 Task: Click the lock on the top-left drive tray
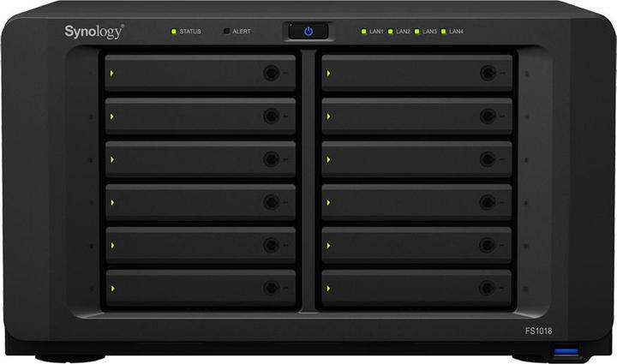pyautogui.click(x=271, y=73)
